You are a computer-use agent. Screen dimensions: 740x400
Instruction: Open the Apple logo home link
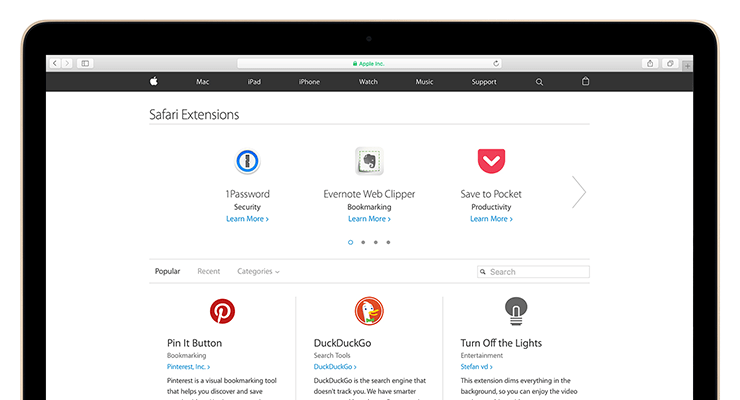click(154, 81)
